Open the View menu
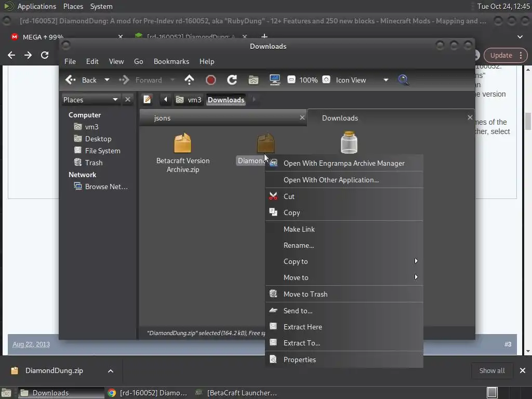The height and width of the screenshot is (399, 532). [116, 61]
